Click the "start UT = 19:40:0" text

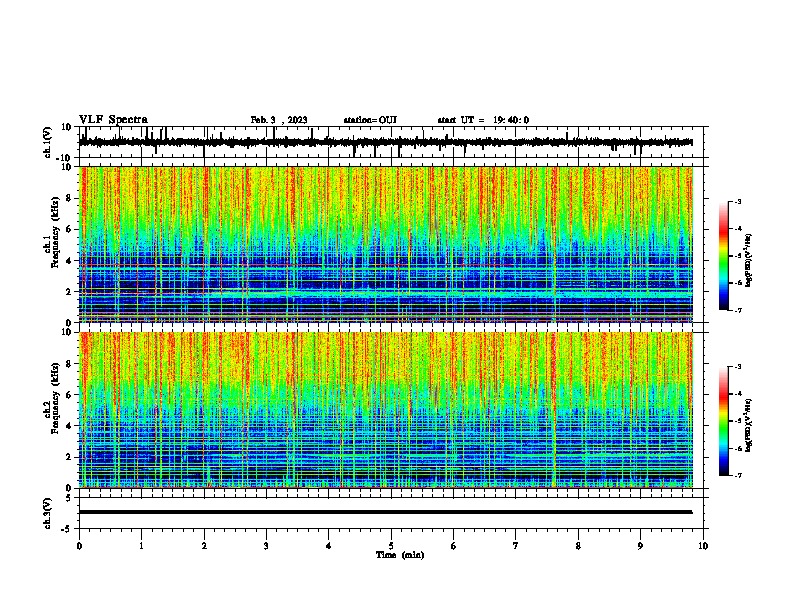pos(483,120)
